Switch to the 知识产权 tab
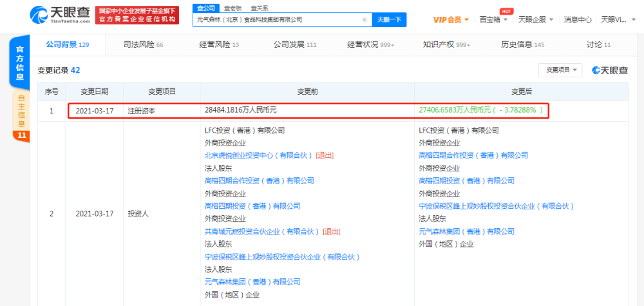 pos(447,44)
